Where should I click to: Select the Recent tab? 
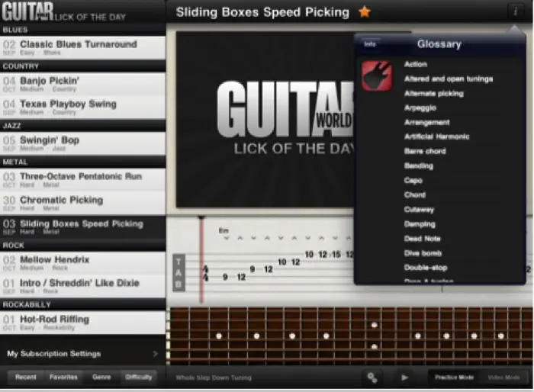25,377
